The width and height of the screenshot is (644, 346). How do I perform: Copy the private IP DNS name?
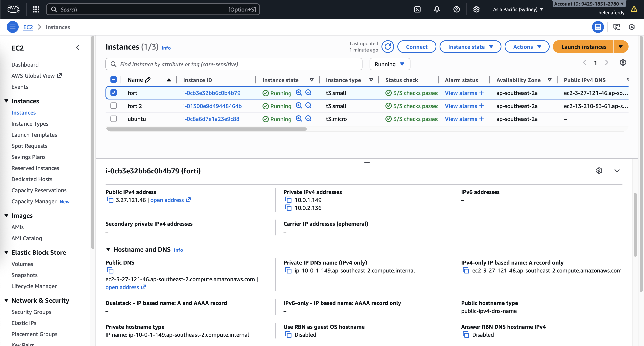point(288,270)
